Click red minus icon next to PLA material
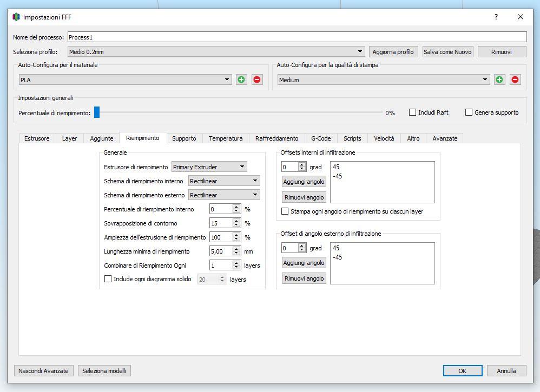Viewport: 540px width, 392px height. tap(257, 79)
